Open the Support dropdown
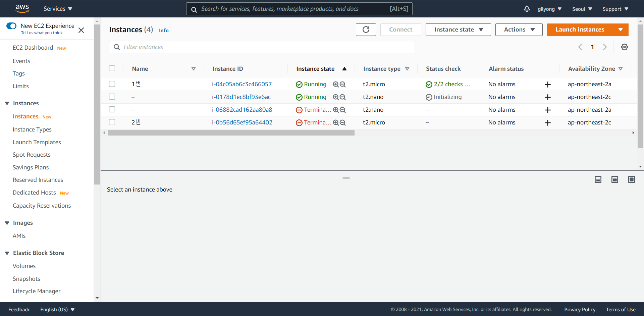Viewport: 644px width, 316px height. pos(615,9)
